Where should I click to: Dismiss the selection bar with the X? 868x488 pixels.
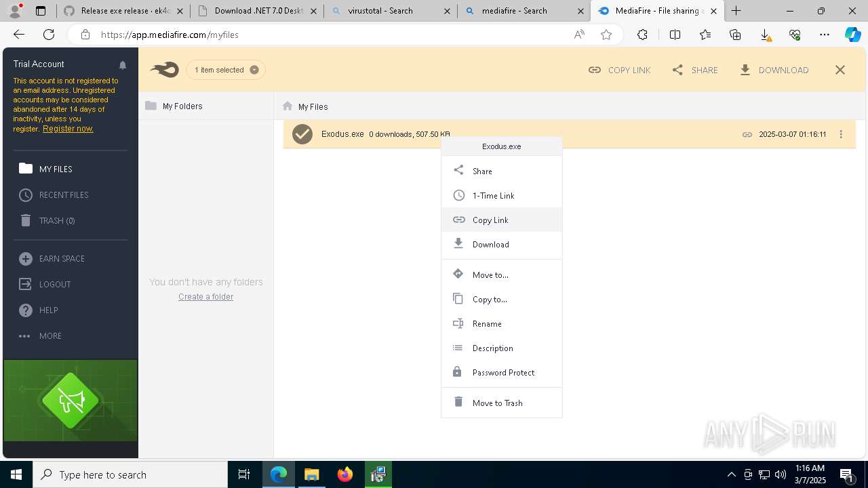840,70
